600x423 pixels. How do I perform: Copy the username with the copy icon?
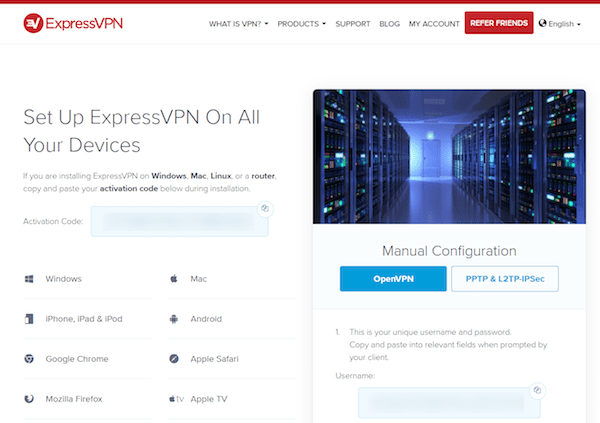click(x=537, y=390)
